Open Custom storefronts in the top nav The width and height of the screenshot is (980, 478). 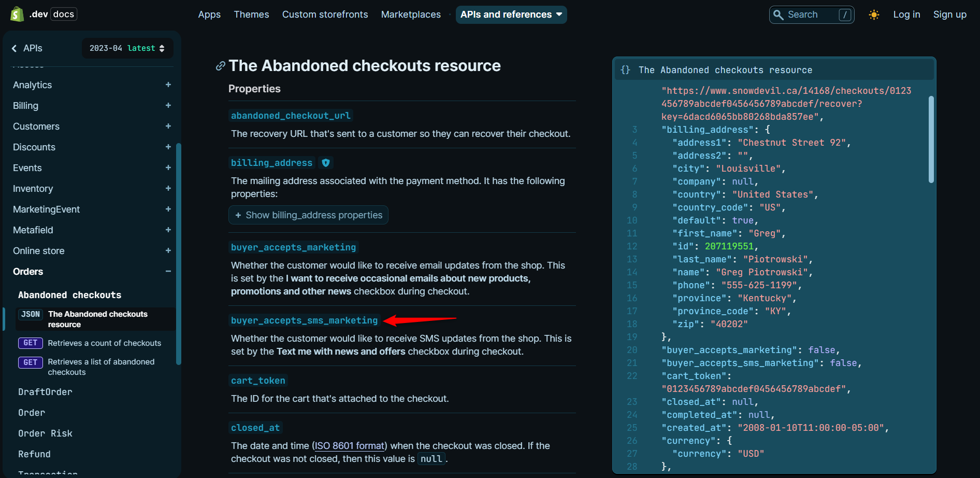coord(325,15)
